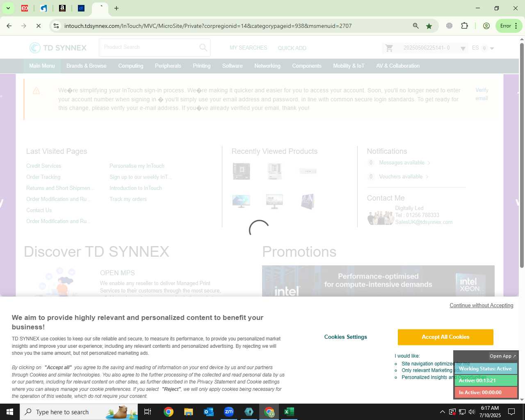Open the Chrome profile icon
This screenshot has height=420, width=525.
coord(486,26)
